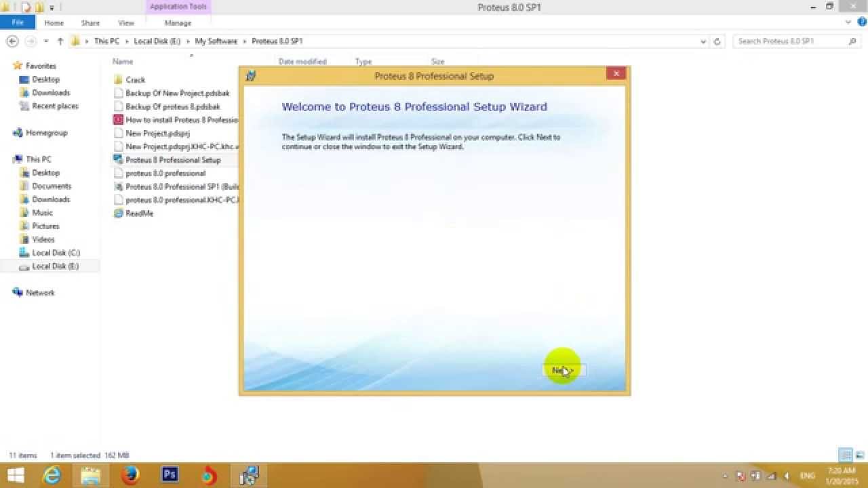This screenshot has height=488, width=868.
Task: Go forward in Explorer navigation
Action: [x=31, y=41]
